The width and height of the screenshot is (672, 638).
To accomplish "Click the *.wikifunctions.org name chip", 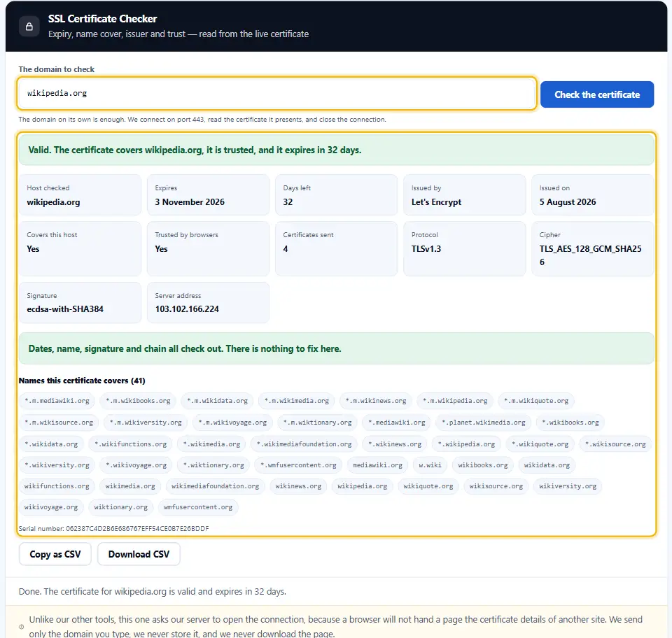I will 130,444.
